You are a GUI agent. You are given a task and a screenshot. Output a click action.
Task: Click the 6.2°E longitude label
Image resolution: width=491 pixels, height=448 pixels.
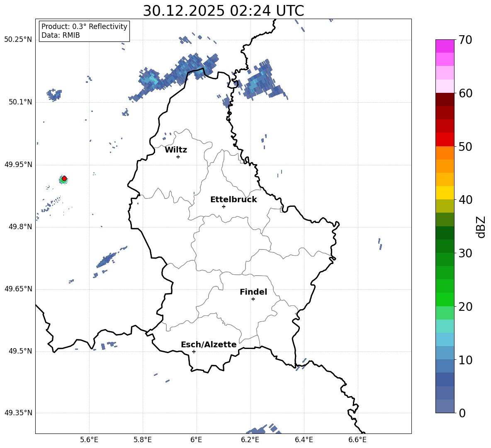pos(250,440)
